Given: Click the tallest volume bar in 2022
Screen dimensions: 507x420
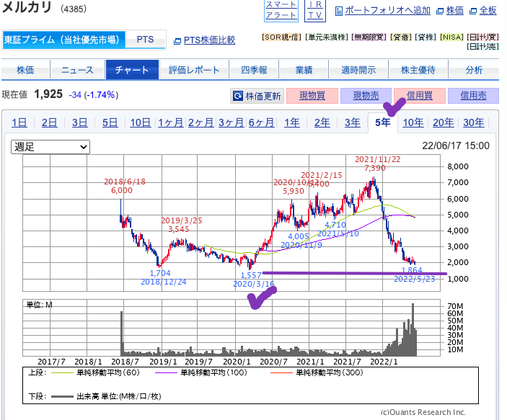Looking at the screenshot, I should tap(413, 329).
